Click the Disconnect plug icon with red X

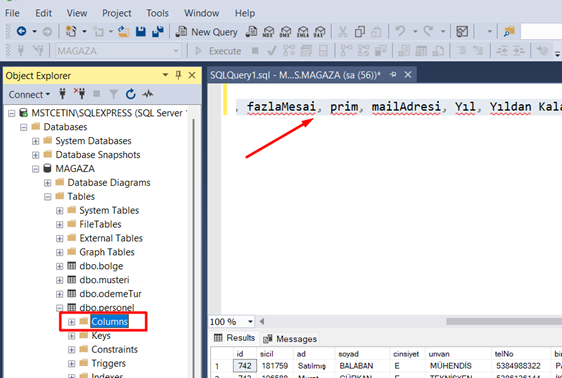point(80,94)
